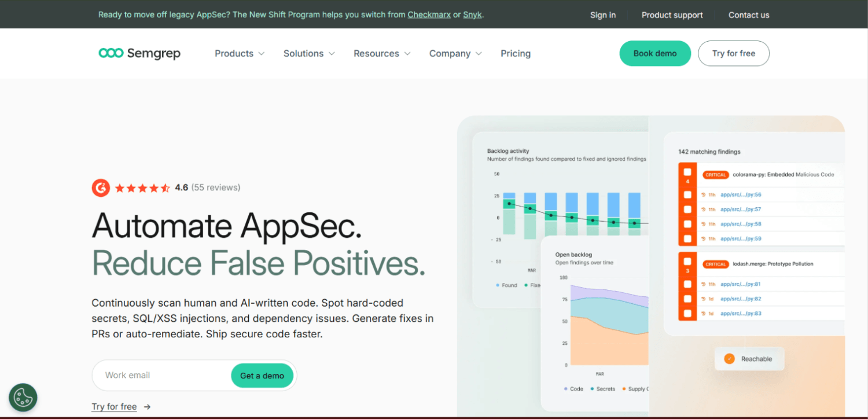Open Product support link

coord(672,15)
